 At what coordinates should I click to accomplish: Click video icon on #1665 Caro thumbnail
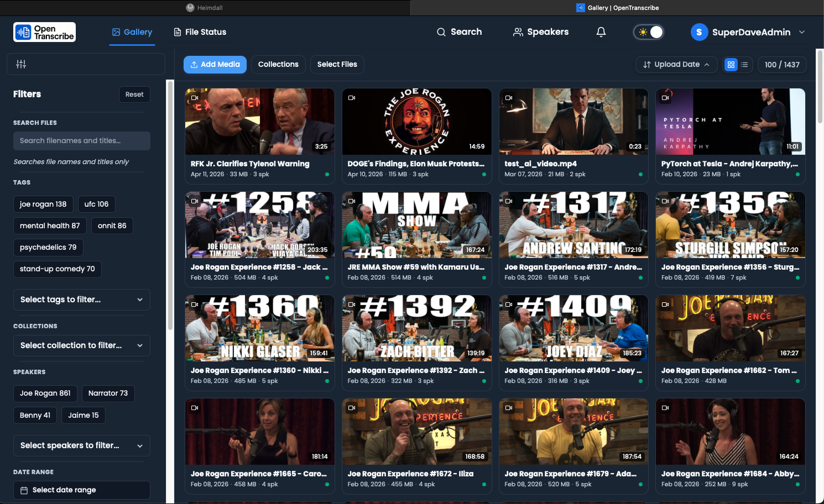[x=195, y=408]
